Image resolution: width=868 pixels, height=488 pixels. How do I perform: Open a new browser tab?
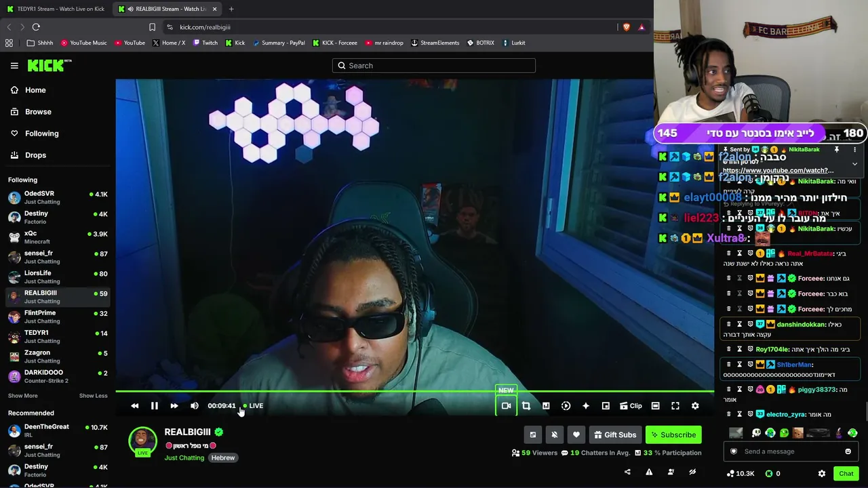(x=231, y=9)
